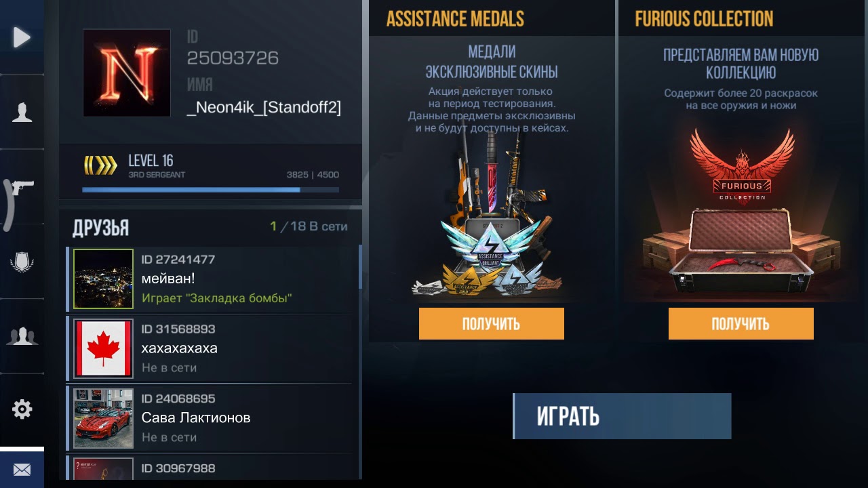Start a match with ИГРАТЬ button
The height and width of the screenshot is (488, 868).
tap(622, 416)
